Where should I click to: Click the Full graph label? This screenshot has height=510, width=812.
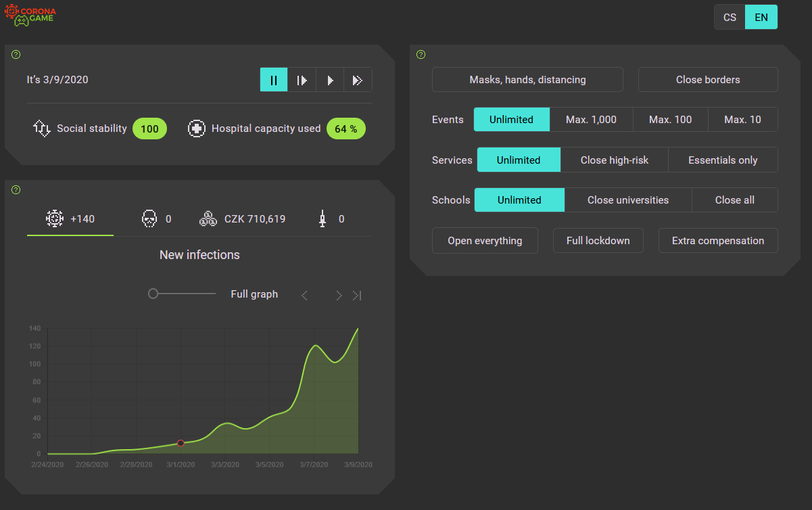(254, 294)
